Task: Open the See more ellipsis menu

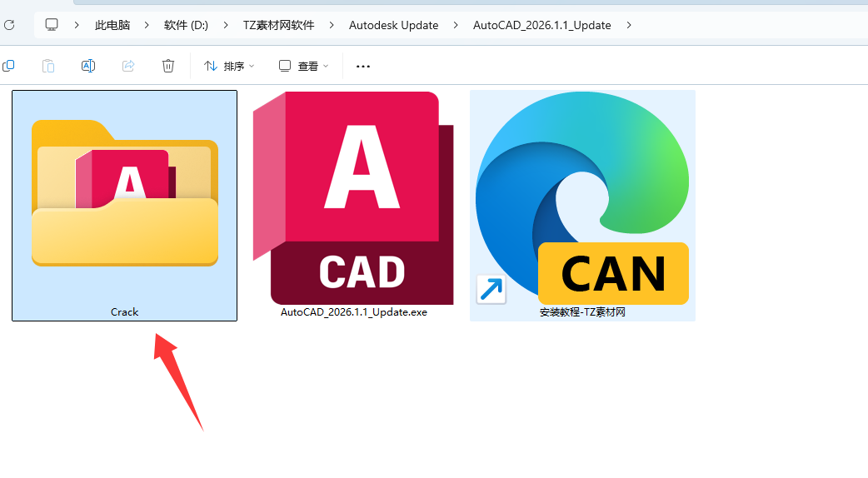Action: (x=363, y=67)
